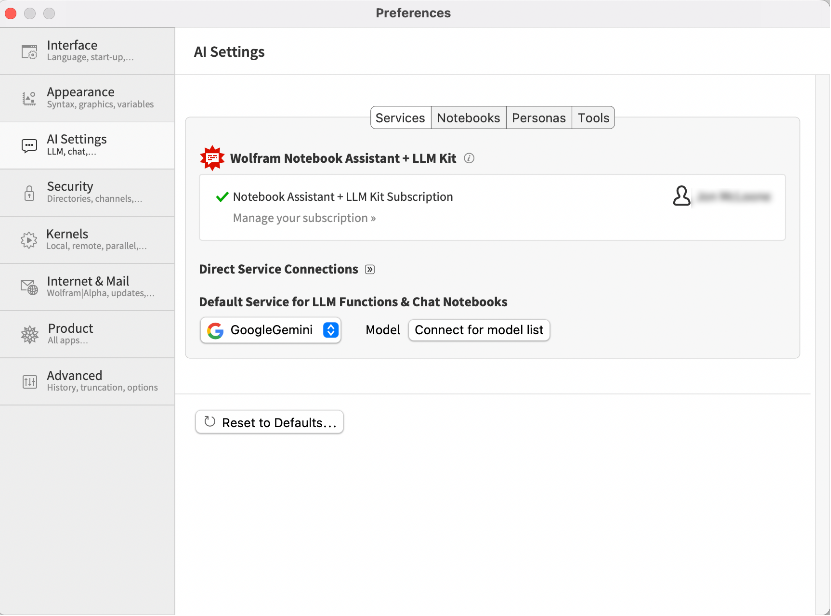Click the user account silhouette icon
Image resolution: width=831 pixels, height=616 pixels.
click(x=682, y=196)
